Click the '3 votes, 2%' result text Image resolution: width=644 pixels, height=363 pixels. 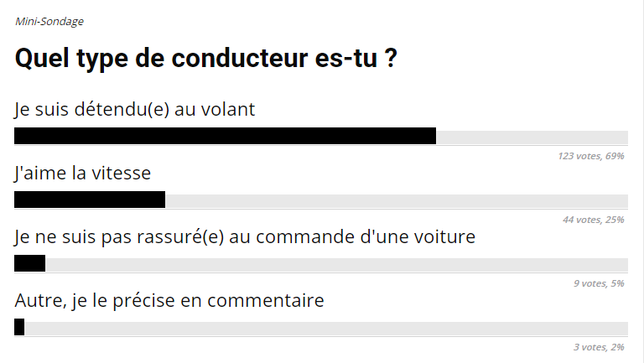pos(599,347)
